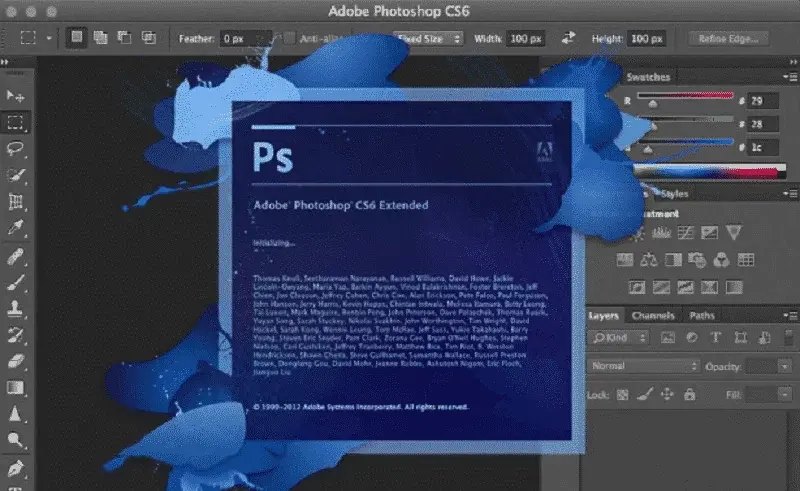The height and width of the screenshot is (491, 800).
Task: Open the Normal blend mode dropdown
Action: tap(642, 366)
